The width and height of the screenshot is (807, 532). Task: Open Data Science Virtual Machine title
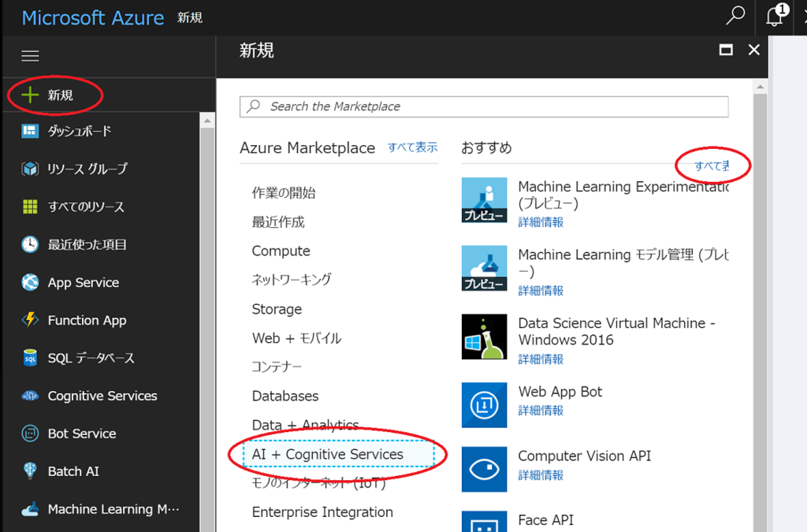pyautogui.click(x=616, y=331)
